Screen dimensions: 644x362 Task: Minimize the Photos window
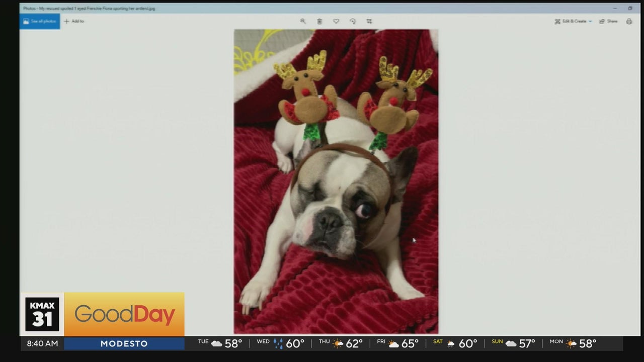click(x=615, y=8)
